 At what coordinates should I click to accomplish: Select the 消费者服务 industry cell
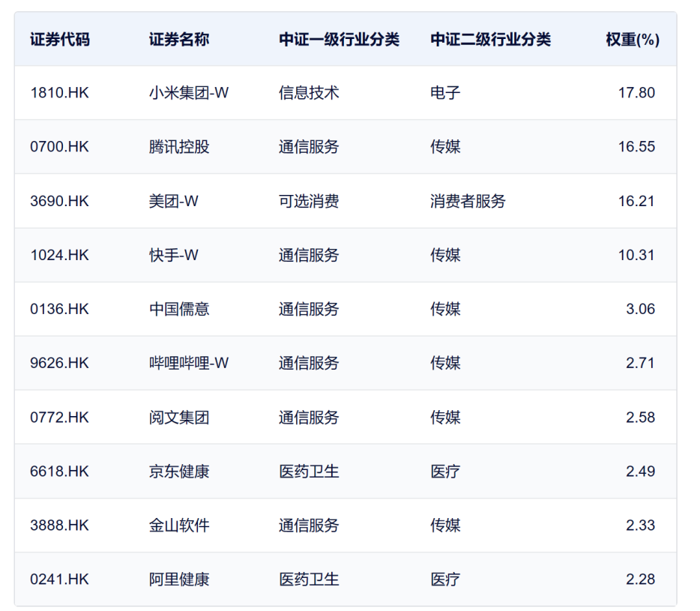tap(468, 201)
